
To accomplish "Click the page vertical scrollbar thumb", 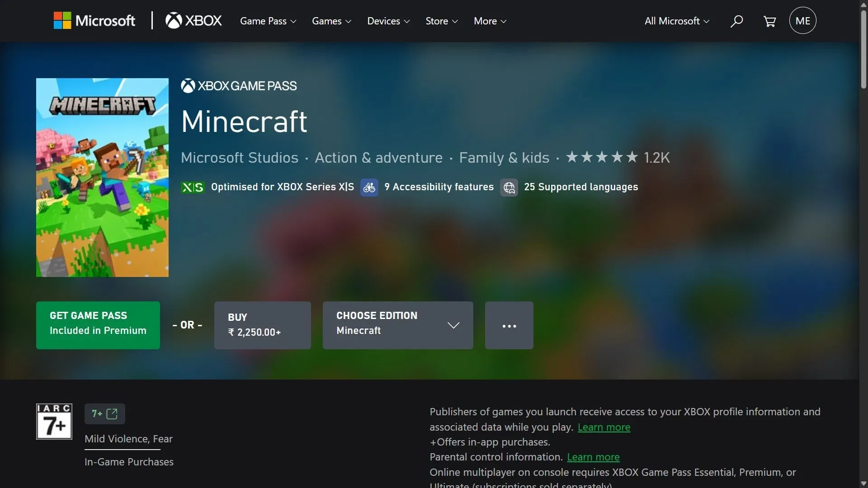I will click(863, 49).
